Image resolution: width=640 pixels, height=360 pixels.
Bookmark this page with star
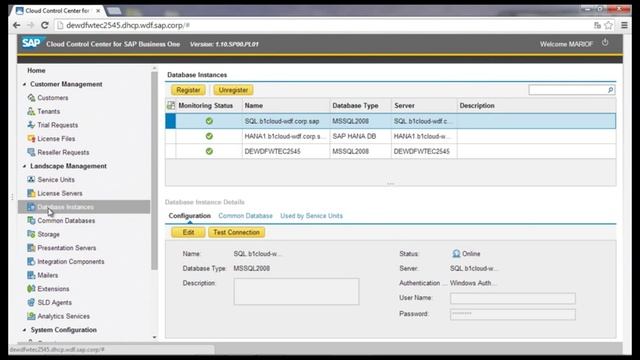click(x=609, y=25)
